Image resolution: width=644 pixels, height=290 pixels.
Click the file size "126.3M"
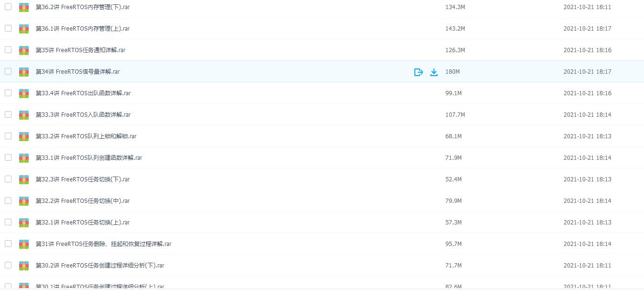point(455,50)
